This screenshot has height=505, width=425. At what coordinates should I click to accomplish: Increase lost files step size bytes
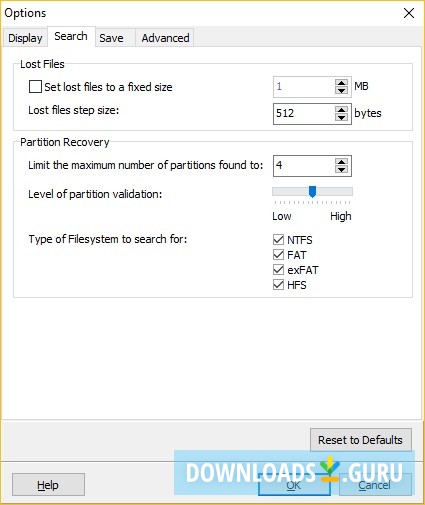point(341,110)
